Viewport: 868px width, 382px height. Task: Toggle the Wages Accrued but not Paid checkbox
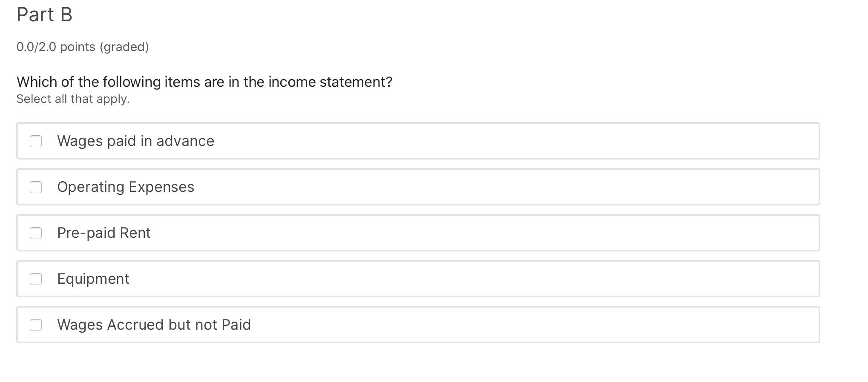click(x=36, y=325)
